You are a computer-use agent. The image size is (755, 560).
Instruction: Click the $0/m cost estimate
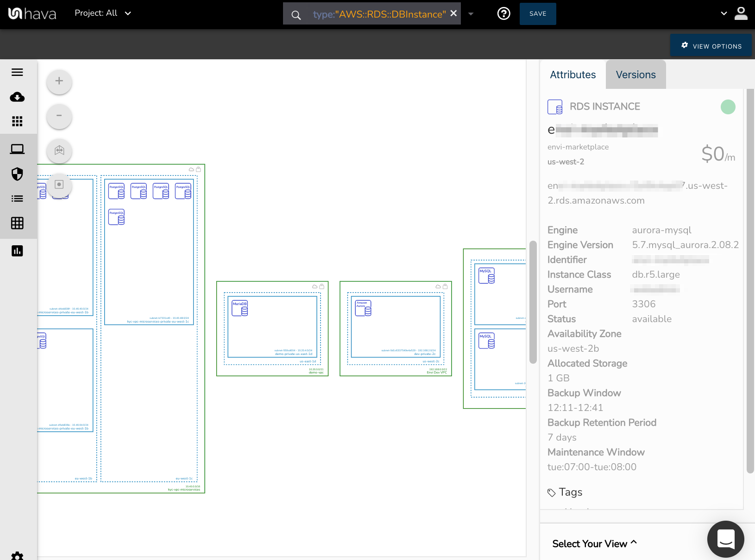point(718,154)
